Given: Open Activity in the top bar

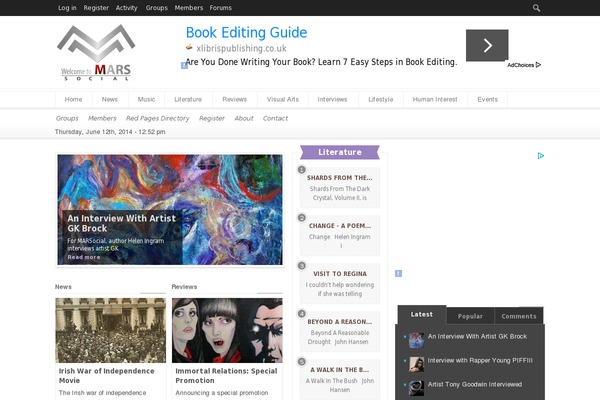Looking at the screenshot, I should (x=126, y=8).
